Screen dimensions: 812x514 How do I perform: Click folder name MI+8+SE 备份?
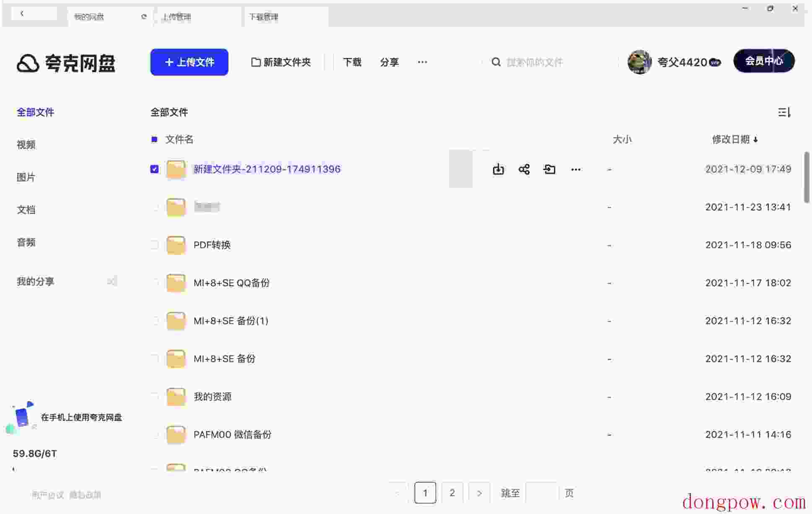pos(225,359)
